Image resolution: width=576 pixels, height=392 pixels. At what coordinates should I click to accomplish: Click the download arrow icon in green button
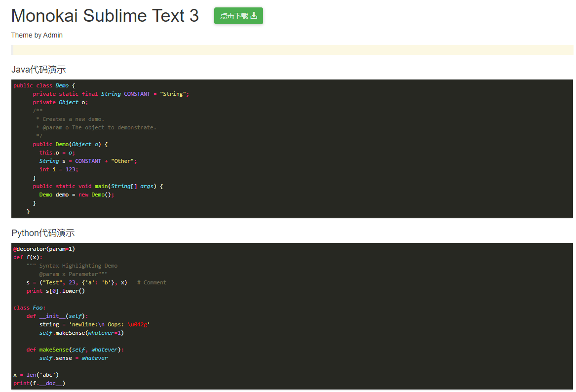(x=254, y=16)
